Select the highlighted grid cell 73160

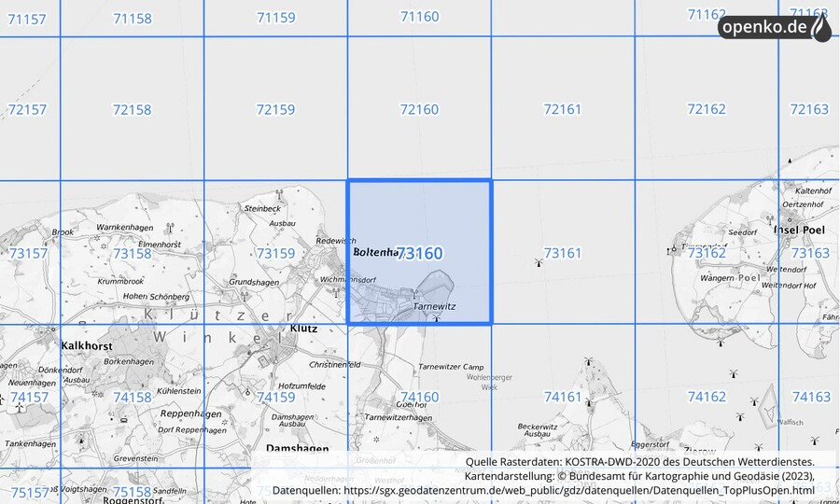coord(419,252)
